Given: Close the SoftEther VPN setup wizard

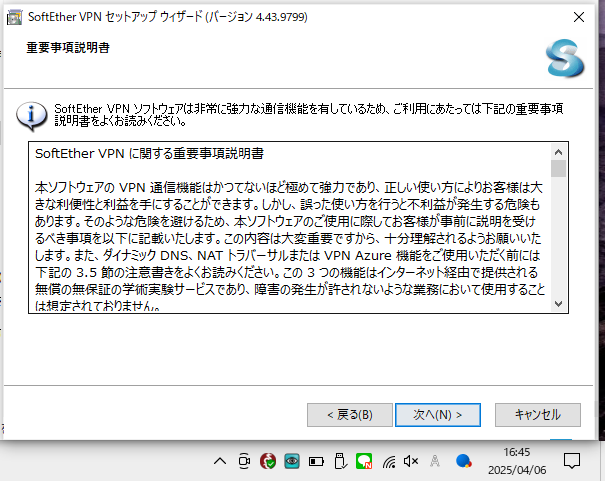Looking at the screenshot, I should click(x=578, y=17).
